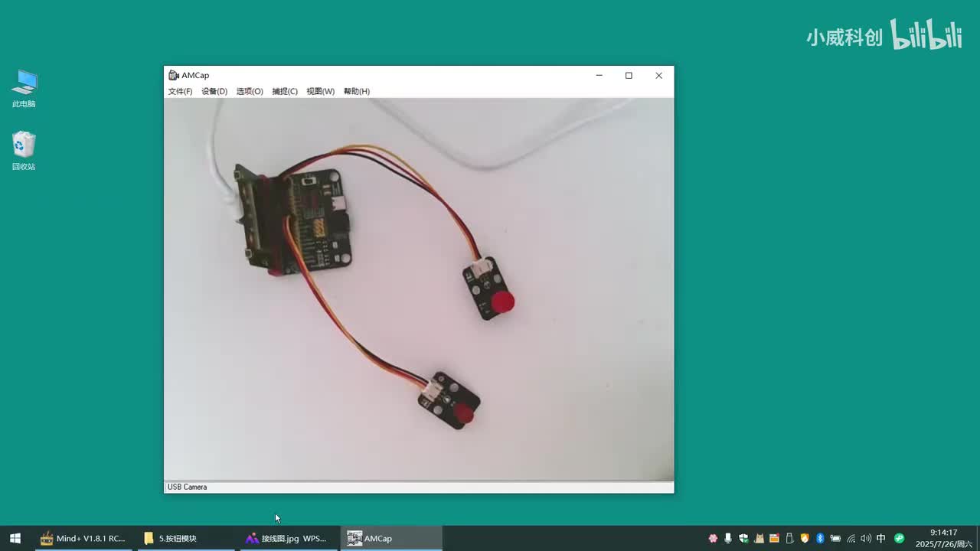Open Windows Security shield tray icon
The height and width of the screenshot is (551, 980).
coord(743,539)
